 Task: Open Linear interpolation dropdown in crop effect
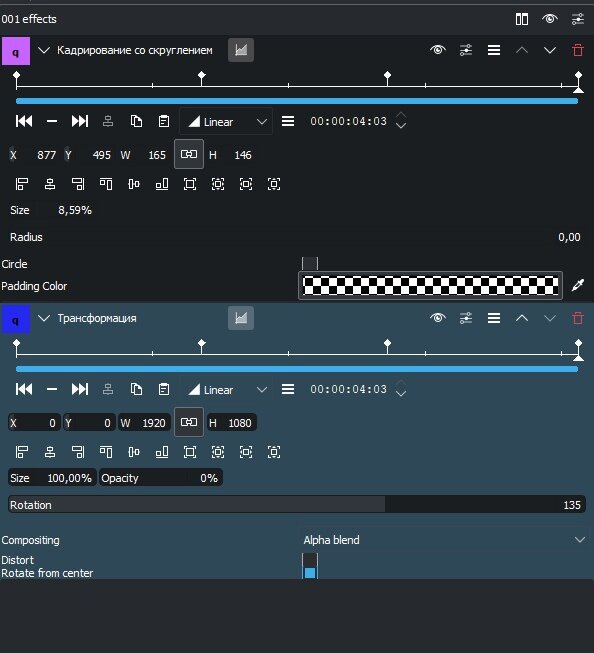[x=227, y=122]
